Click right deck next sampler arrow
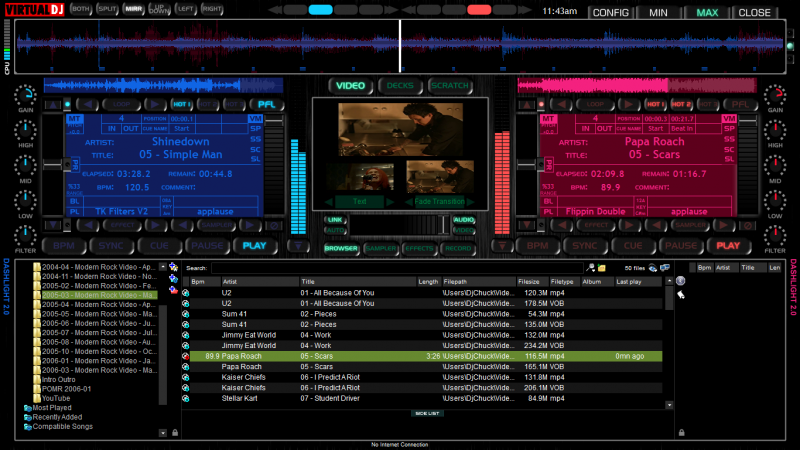 pyautogui.click(x=723, y=225)
